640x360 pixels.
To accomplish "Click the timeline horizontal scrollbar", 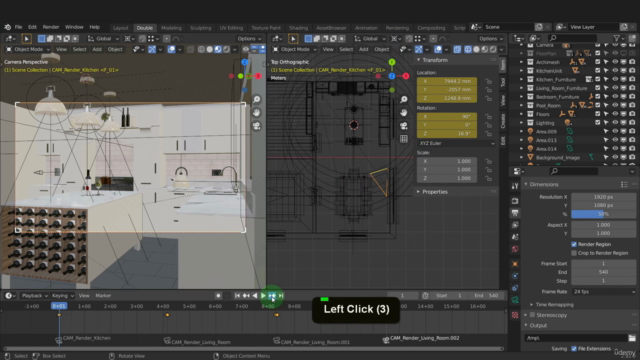I will point(253,349).
